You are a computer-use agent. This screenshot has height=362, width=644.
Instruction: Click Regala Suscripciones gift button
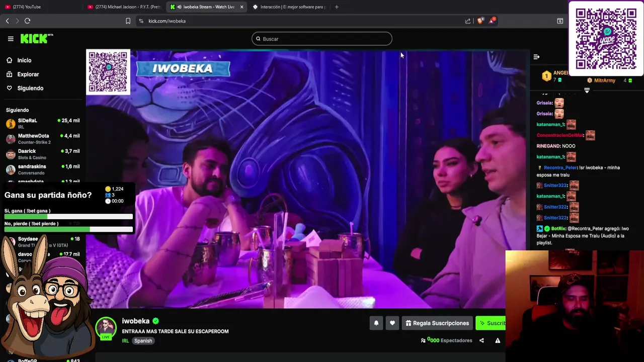437,323
